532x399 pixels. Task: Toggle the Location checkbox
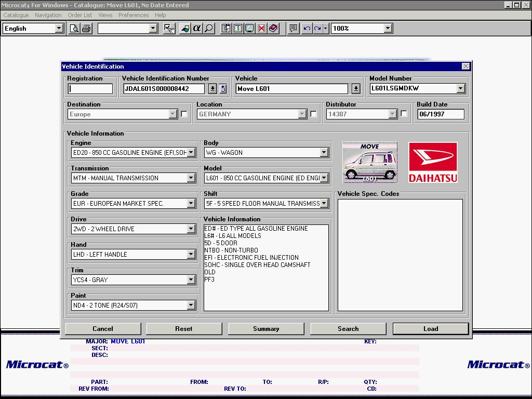[313, 114]
